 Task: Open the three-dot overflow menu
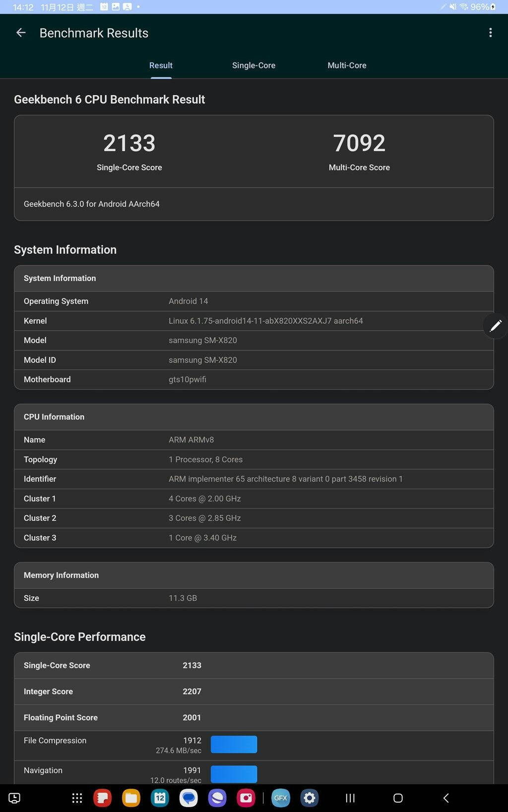tap(490, 33)
